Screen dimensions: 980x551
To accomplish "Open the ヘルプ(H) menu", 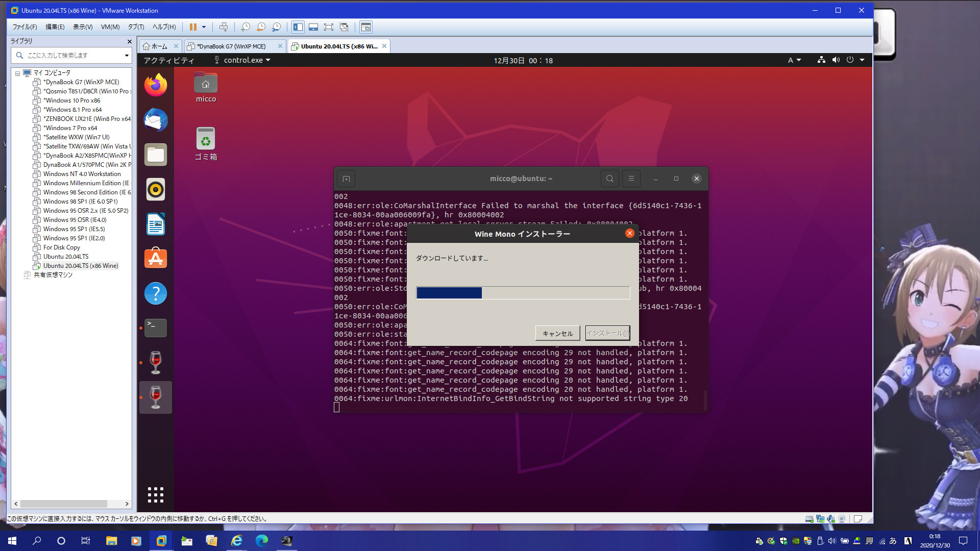I will coord(164,27).
